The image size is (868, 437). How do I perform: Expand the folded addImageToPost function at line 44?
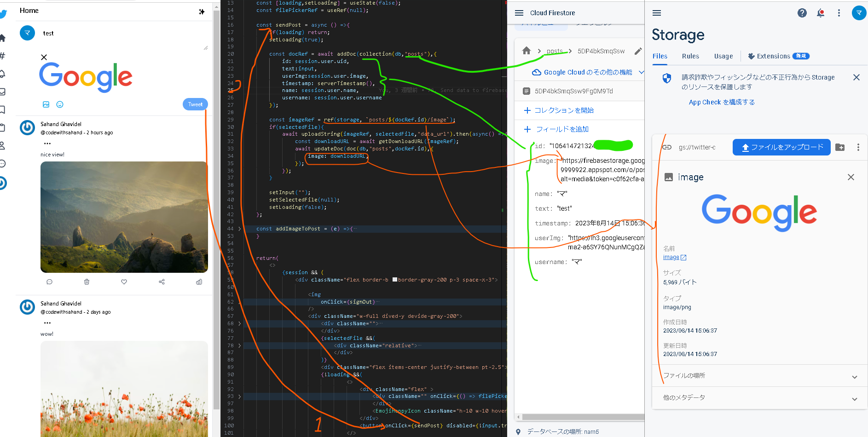point(239,229)
